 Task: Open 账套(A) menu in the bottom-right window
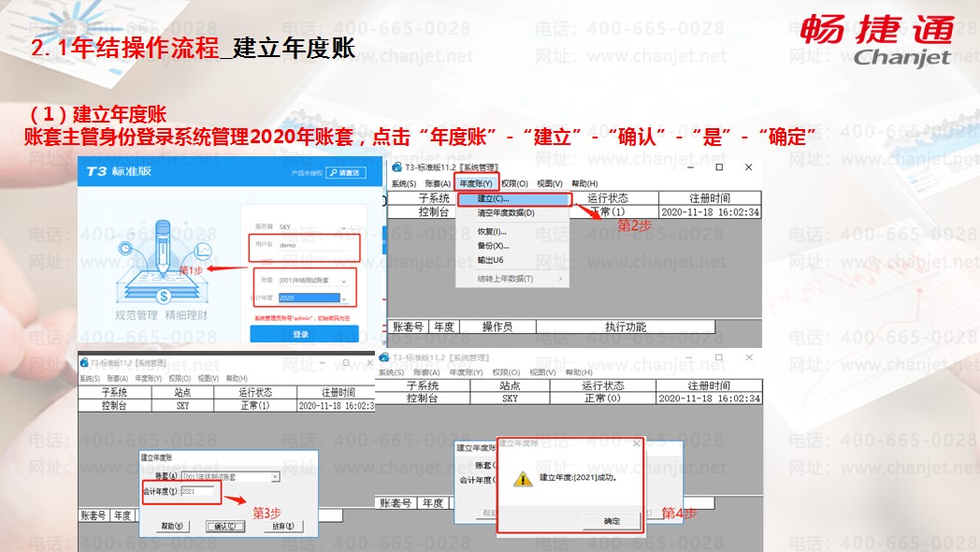[x=426, y=372]
